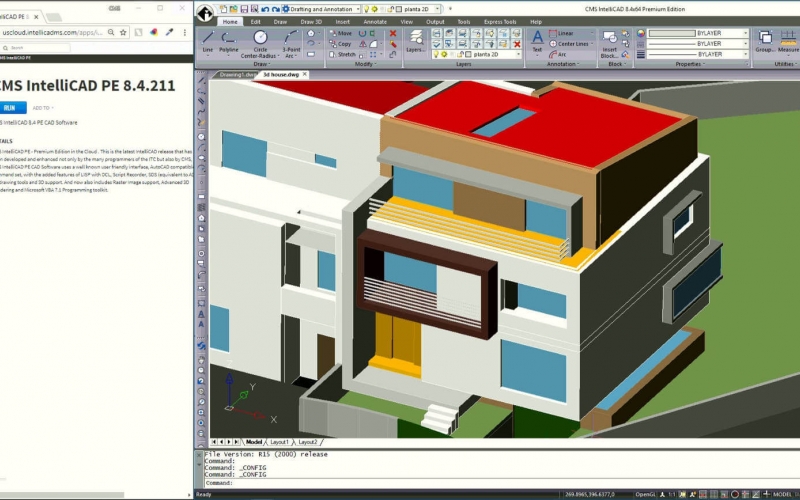800x500 pixels.
Task: Click the Stretch command in Modify panel
Action: pos(342,54)
